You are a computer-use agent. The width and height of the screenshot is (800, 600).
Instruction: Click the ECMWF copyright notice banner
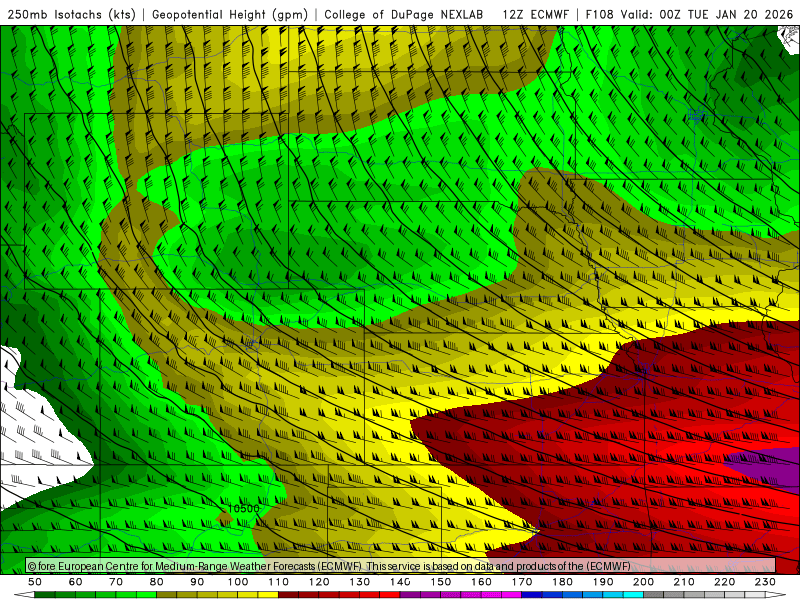pyautogui.click(x=401, y=566)
